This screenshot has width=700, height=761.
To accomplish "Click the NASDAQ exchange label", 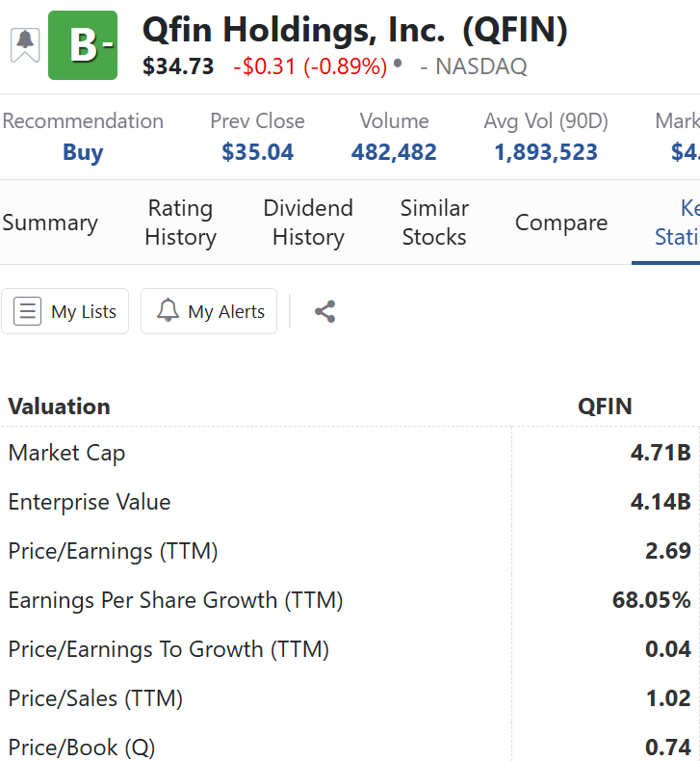I will 480,66.
